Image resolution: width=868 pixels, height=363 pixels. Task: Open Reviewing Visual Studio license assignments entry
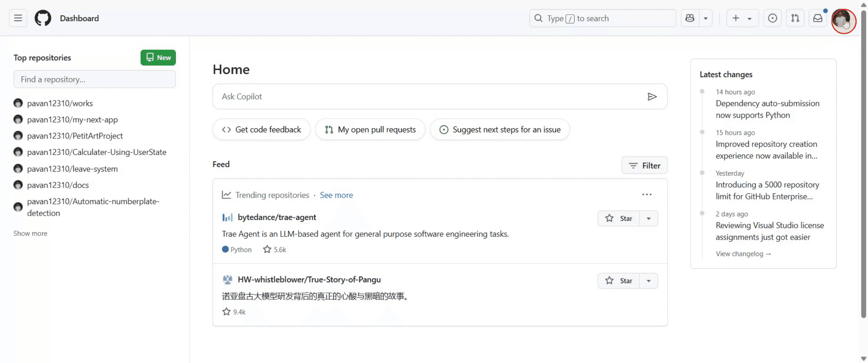(x=770, y=231)
